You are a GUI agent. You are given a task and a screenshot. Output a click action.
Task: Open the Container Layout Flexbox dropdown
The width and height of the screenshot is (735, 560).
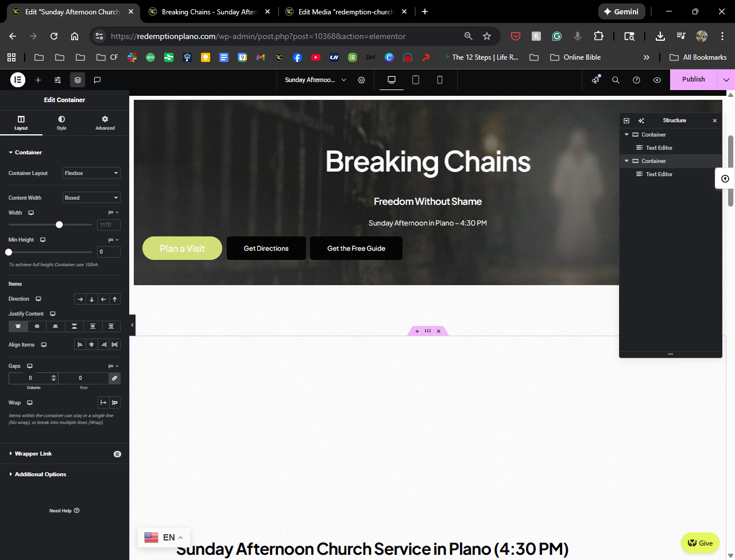pyautogui.click(x=91, y=173)
